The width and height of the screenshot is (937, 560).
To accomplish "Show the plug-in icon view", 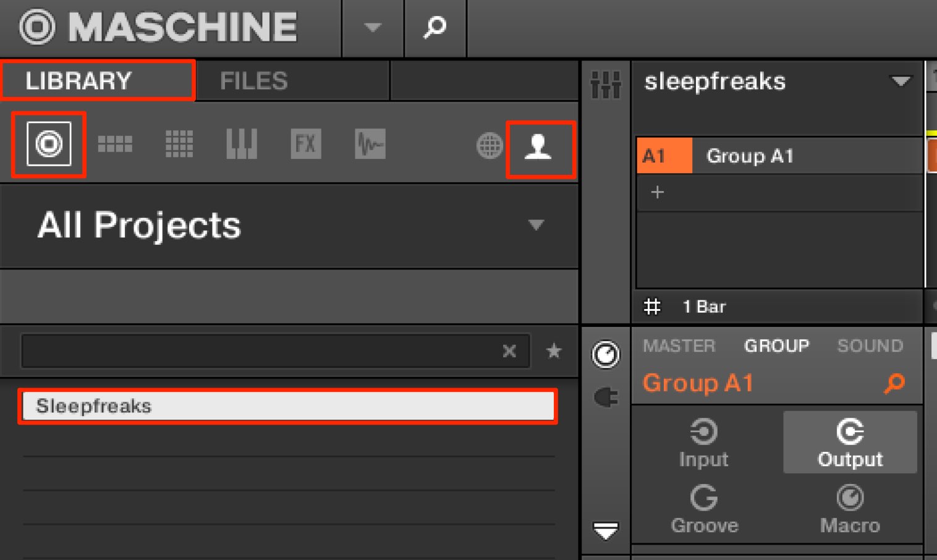I will click(x=606, y=397).
